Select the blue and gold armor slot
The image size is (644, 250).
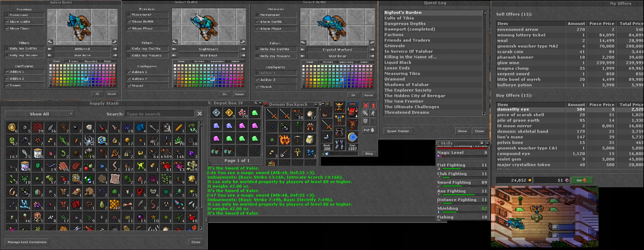click(x=339, y=121)
